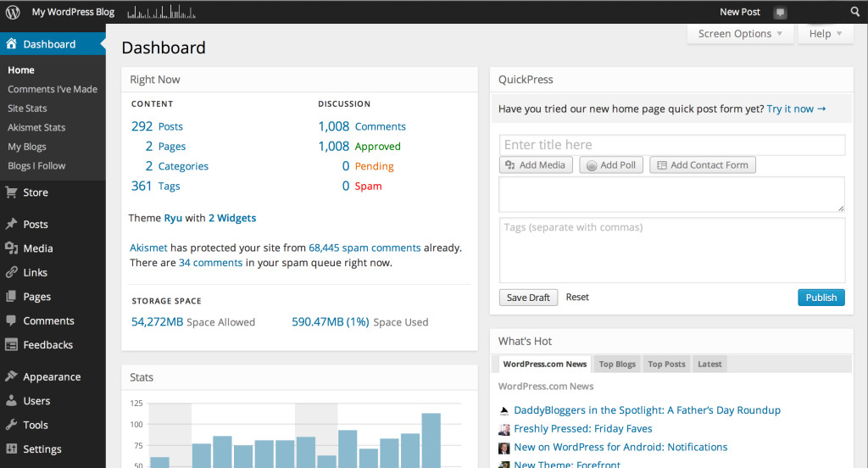
Task: Click the search magnifier icon
Action: 854,12
